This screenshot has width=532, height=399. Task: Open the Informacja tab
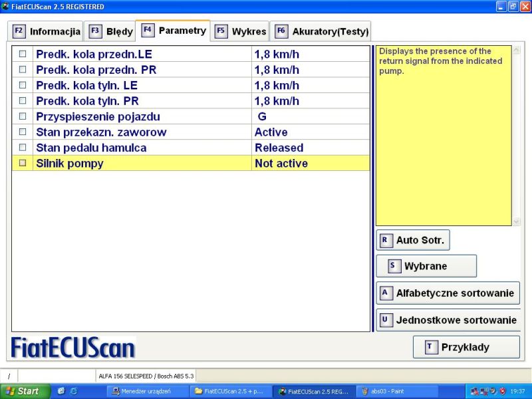pyautogui.click(x=47, y=31)
